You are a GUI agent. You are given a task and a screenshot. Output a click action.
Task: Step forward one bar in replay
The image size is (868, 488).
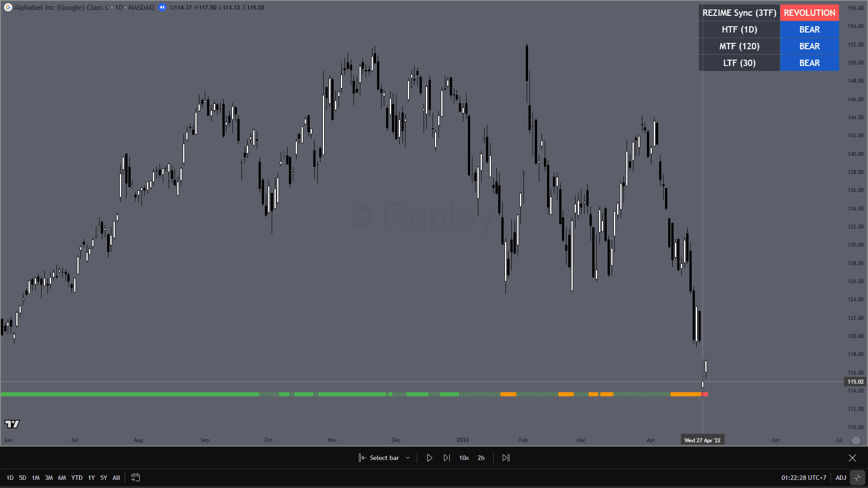point(447,458)
